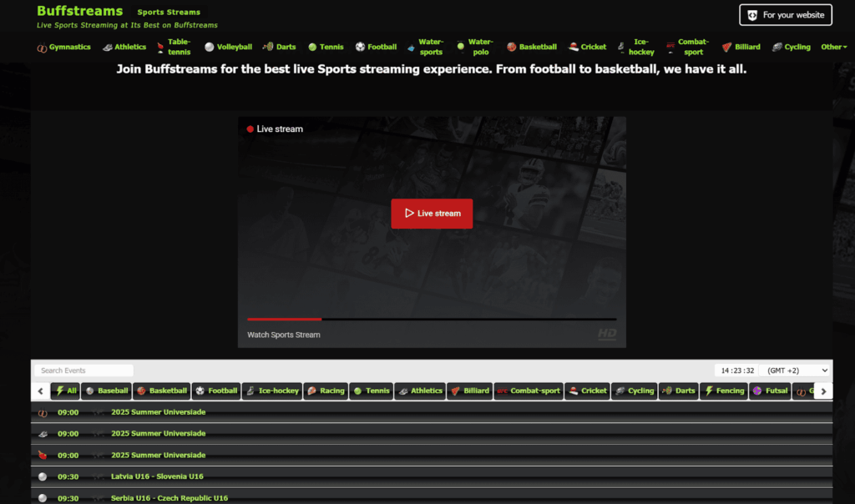Expand the Other sports dropdown

pyautogui.click(x=833, y=48)
